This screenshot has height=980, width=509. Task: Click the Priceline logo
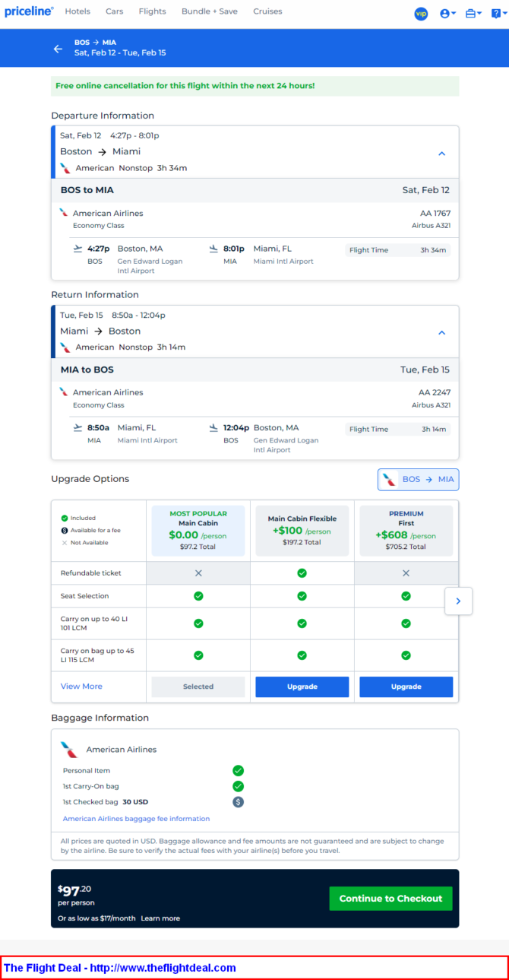[x=29, y=11]
